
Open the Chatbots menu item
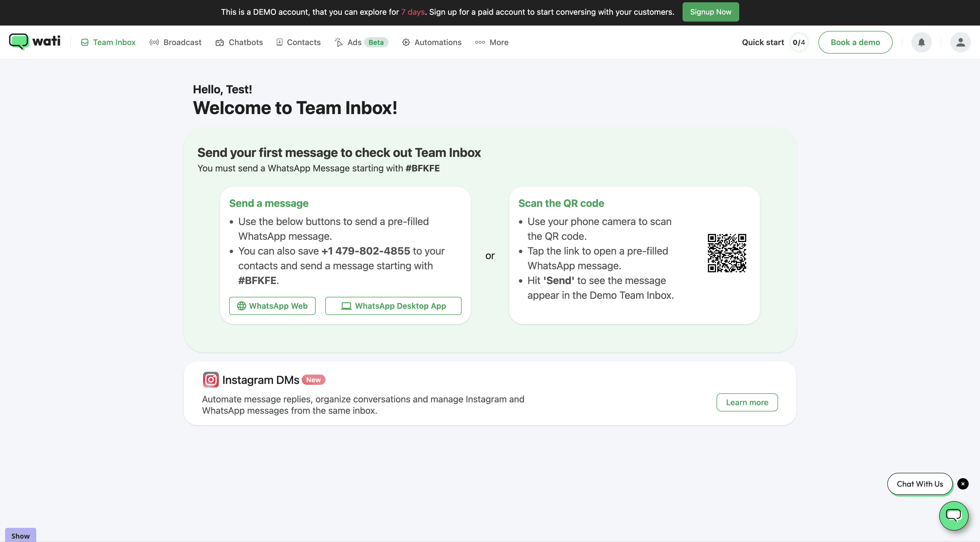coord(239,42)
